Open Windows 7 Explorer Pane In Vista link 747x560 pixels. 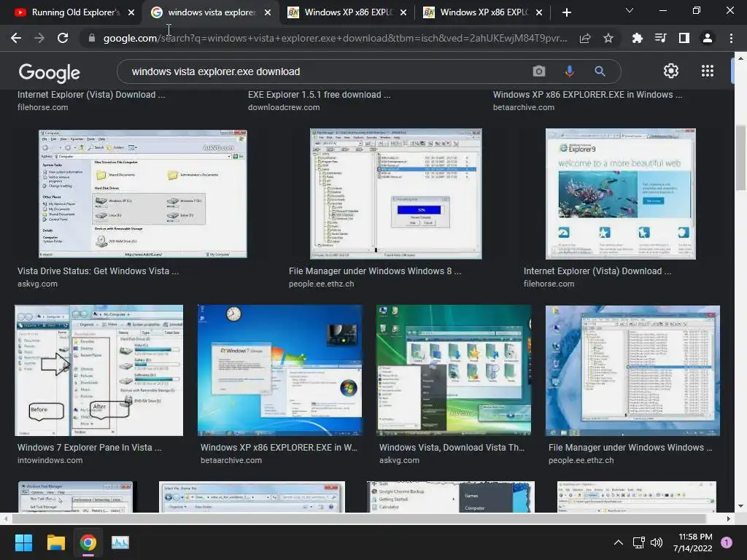(90, 448)
